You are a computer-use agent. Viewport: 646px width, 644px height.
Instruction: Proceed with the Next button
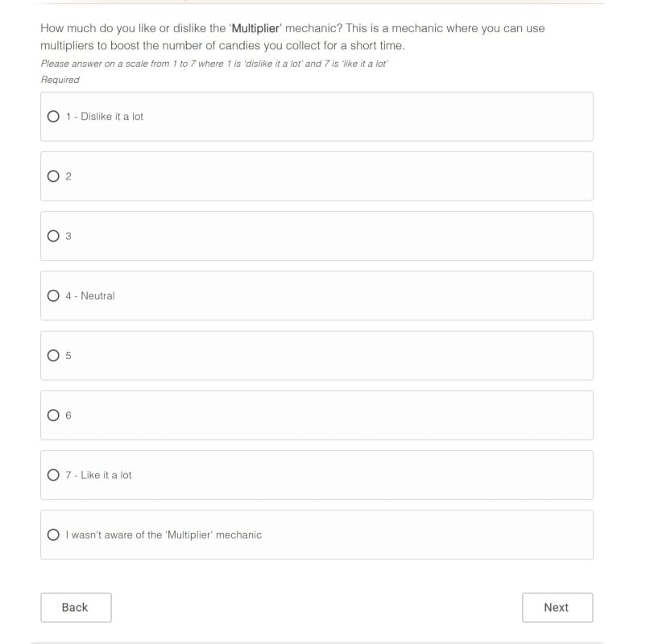(x=557, y=608)
